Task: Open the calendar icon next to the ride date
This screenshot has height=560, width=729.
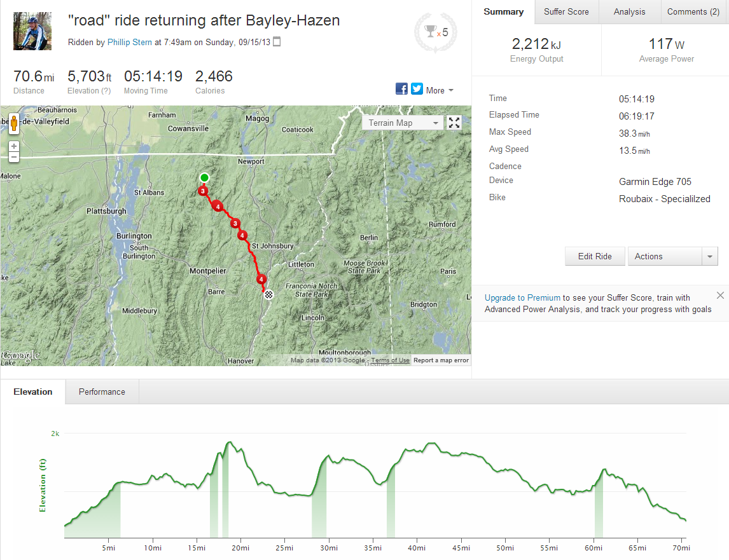Action: click(276, 43)
